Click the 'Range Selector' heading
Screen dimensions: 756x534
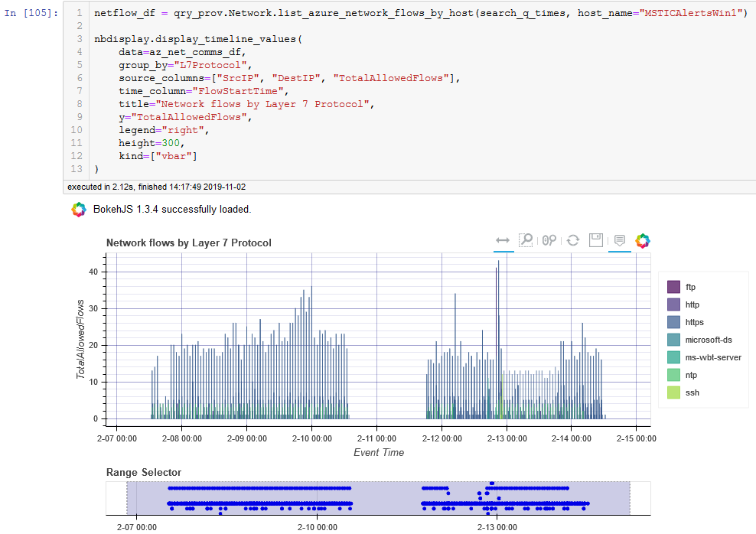tap(144, 472)
